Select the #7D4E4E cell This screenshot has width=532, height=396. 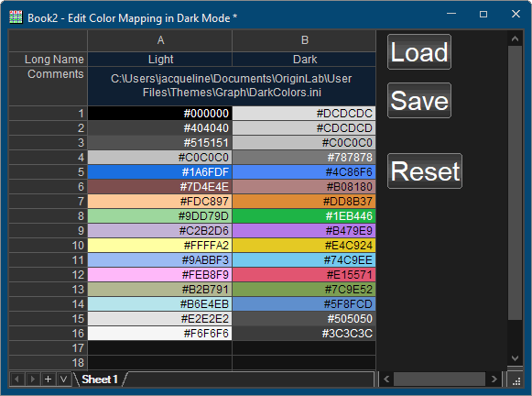coord(160,186)
